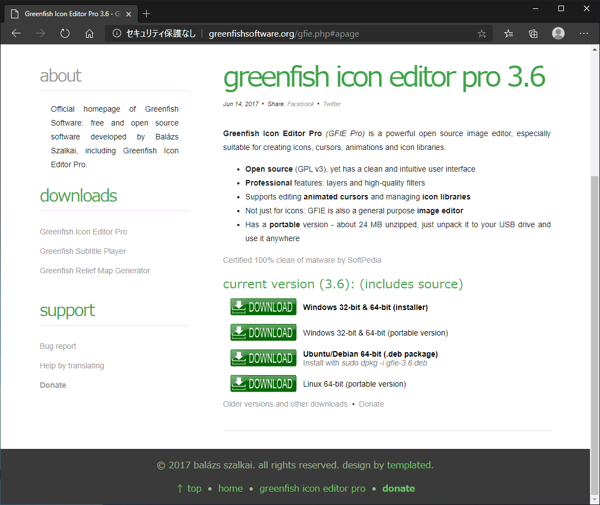
Task: Click the greenfish icon editor pro 3.6 heading
Action: 384,77
